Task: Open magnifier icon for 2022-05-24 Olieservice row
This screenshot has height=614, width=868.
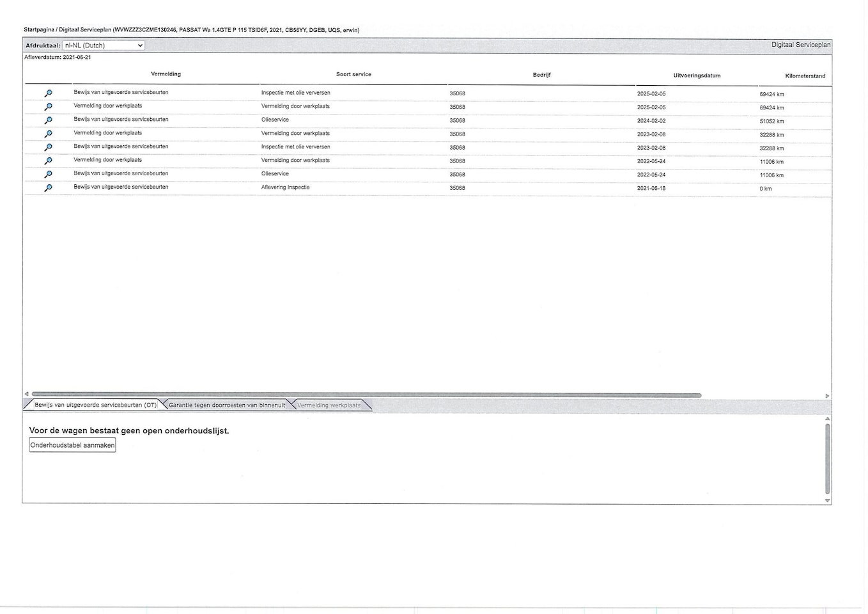Action: coord(48,174)
